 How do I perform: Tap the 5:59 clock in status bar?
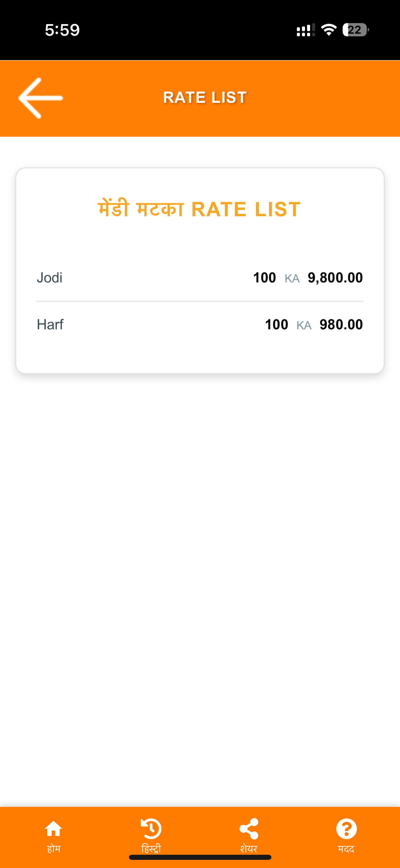pos(62,30)
